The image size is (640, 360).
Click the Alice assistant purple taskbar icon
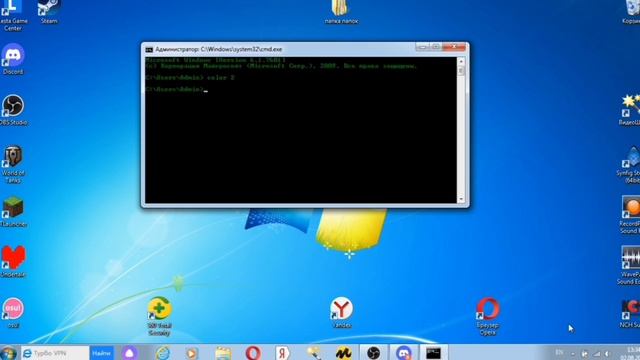pyautogui.click(x=129, y=353)
